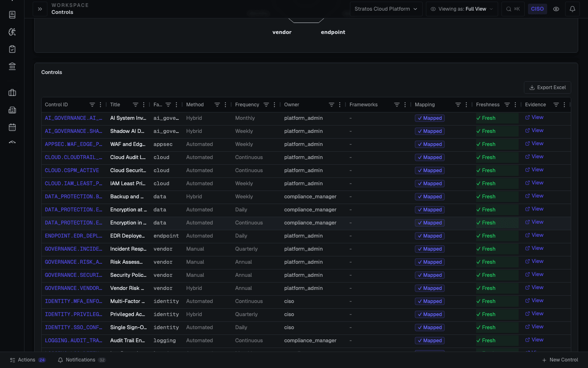Click the Mapped badge for Cloud Audit L... row
Screen dimensions: 588x368
tap(430, 157)
